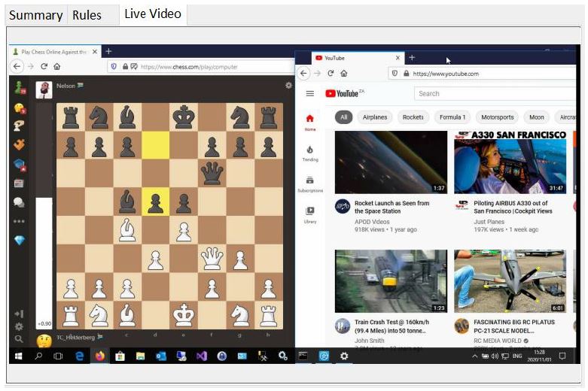
Task: Open Trending in the YouTube sidebar
Action: [309, 153]
